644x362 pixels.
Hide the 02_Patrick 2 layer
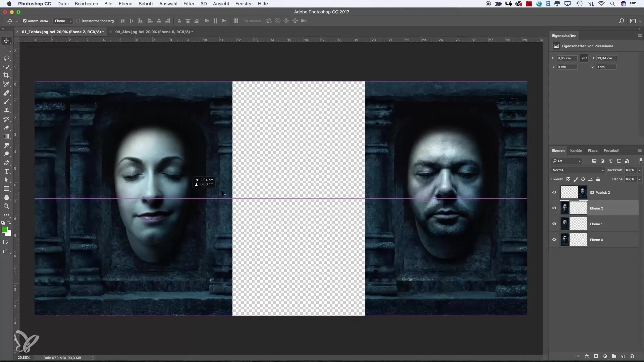[x=554, y=192]
